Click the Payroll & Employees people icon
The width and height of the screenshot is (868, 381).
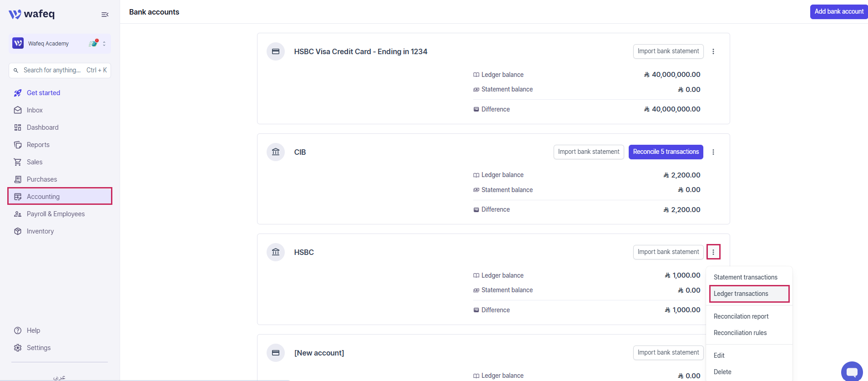(18, 214)
